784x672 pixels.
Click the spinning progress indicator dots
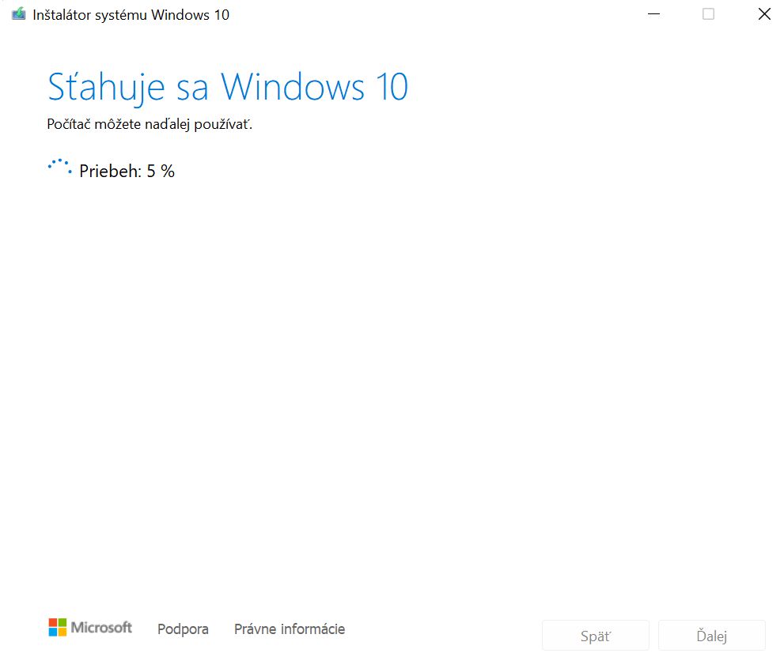pos(60,167)
